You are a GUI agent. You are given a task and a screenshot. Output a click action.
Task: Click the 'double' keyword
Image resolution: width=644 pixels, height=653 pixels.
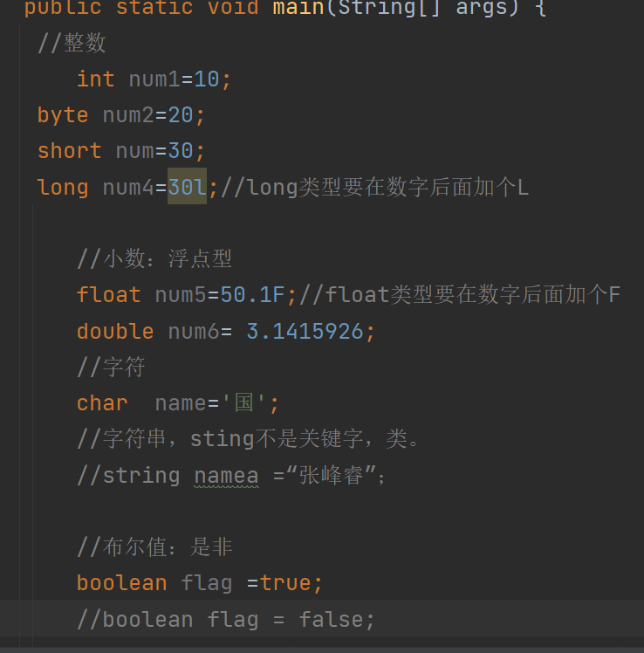[x=115, y=331]
